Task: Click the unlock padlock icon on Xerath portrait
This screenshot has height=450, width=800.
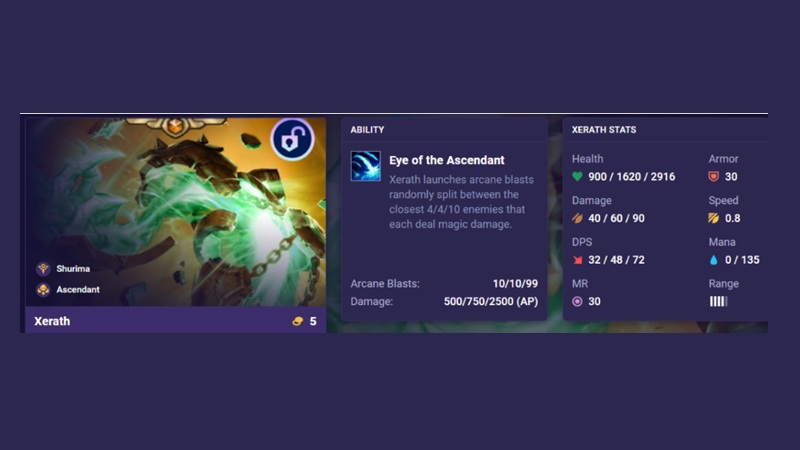Action: (x=292, y=139)
